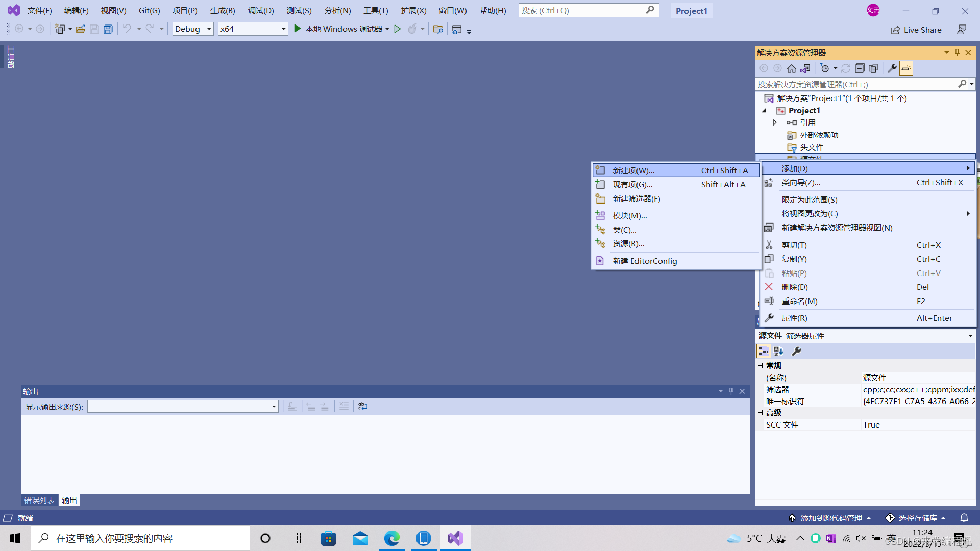980x551 pixels.
Task: Click the Home icon in Solution Explorer toolbar
Action: click(791, 68)
